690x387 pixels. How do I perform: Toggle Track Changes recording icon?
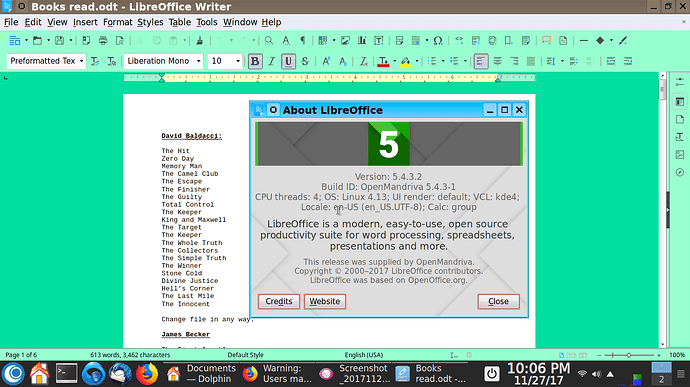[563, 41]
